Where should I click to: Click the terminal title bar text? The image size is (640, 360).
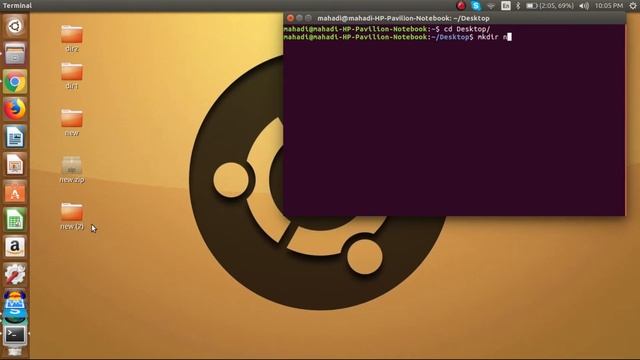[x=403, y=18]
